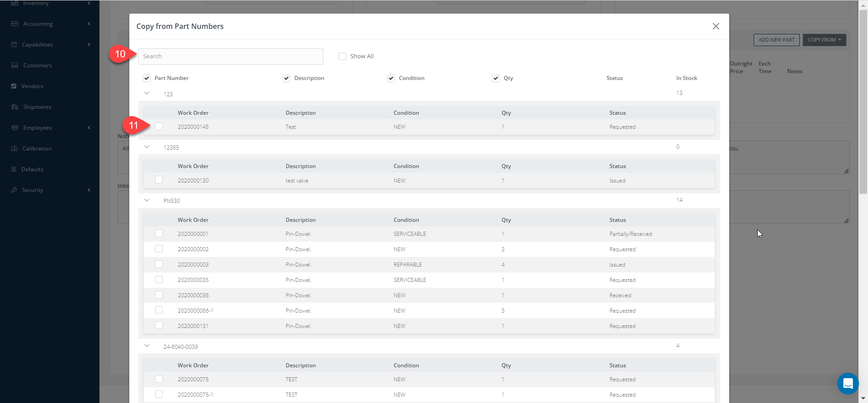Click the scrollbar down arrow
The image size is (868, 403).
point(863,398)
